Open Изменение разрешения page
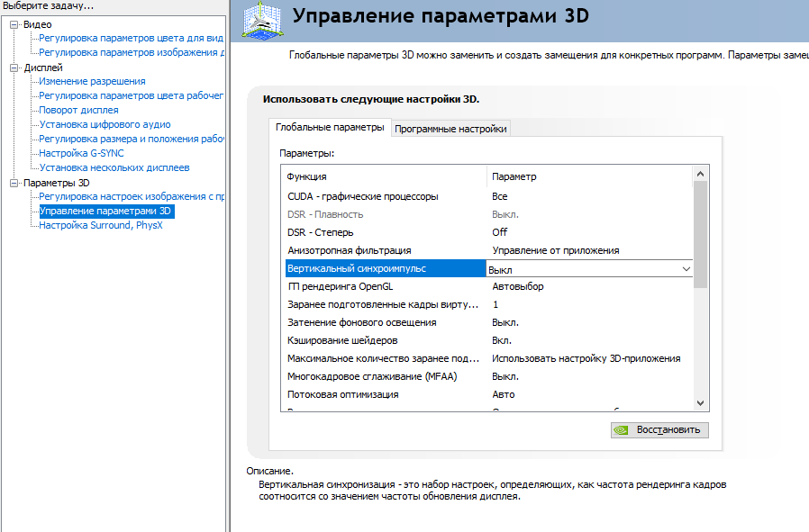This screenshot has height=532, width=809. click(93, 81)
